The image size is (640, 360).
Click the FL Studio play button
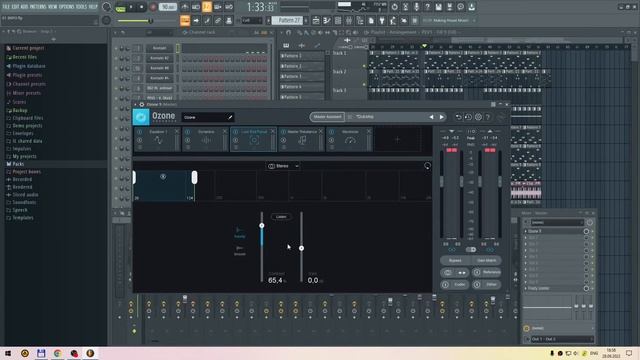(131, 7)
